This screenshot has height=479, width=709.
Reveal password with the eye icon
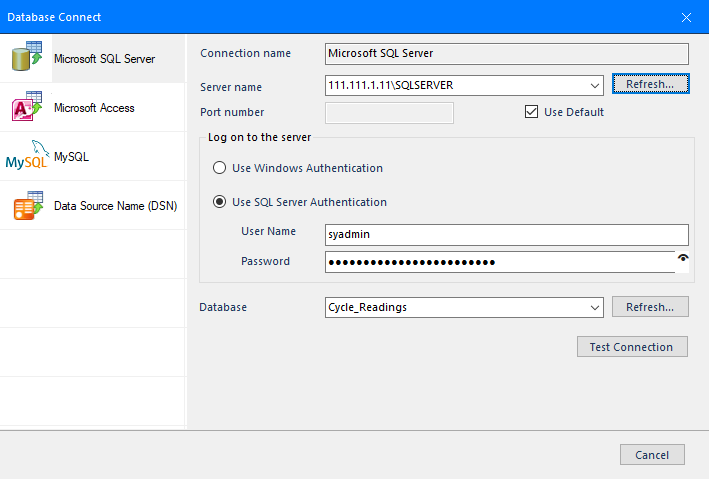point(683,258)
